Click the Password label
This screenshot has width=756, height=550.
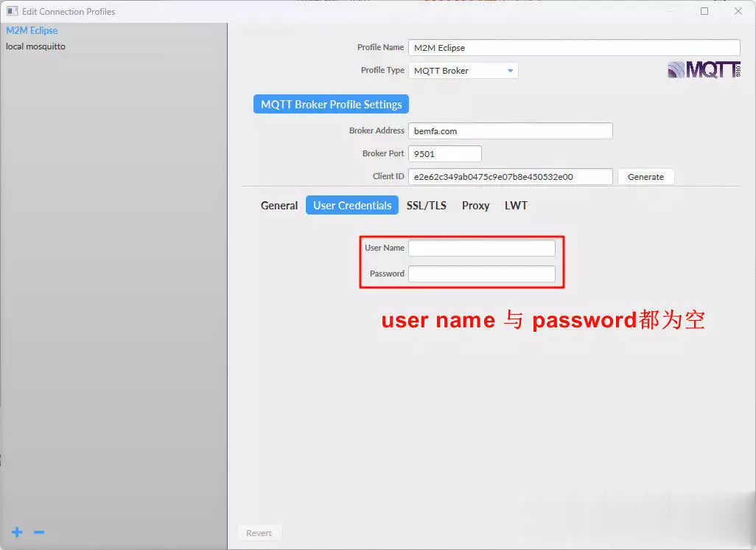tap(387, 274)
